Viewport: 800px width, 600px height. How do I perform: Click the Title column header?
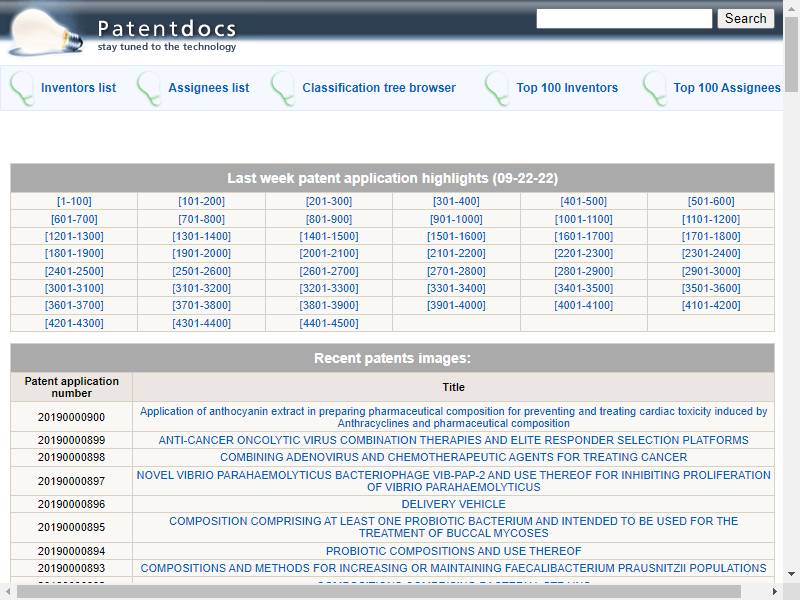pyautogui.click(x=454, y=387)
